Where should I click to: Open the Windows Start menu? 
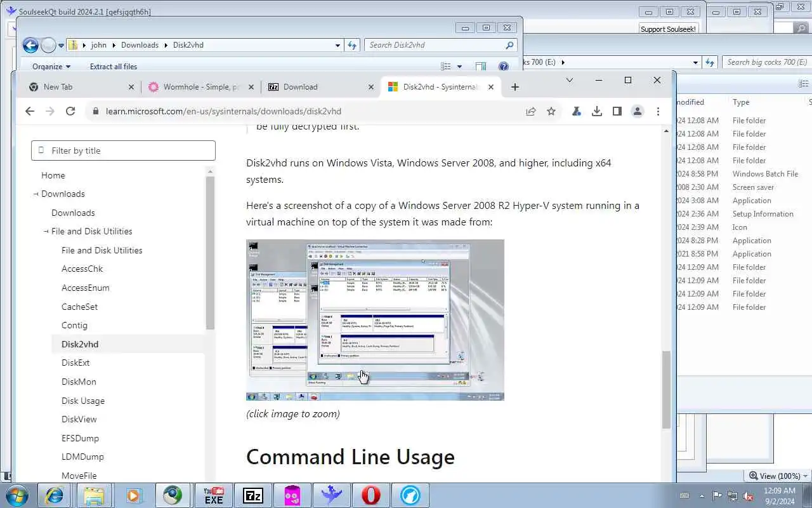pyautogui.click(x=16, y=495)
